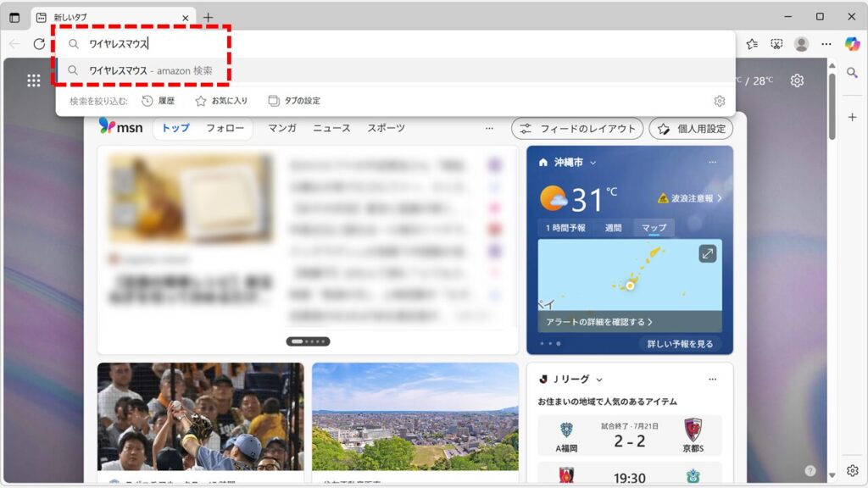Switch to フォロー feed tab
The width and height of the screenshot is (868, 488).
point(225,129)
